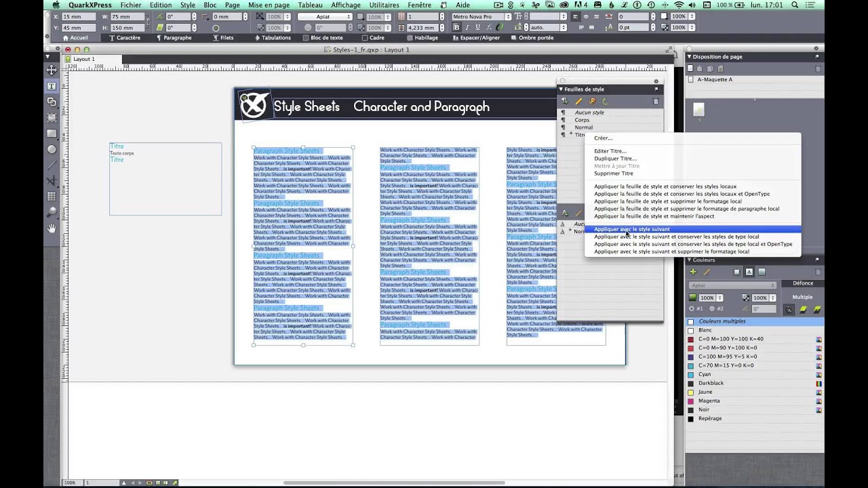Viewport: 868px width, 488px height.
Task: Click pencil edit icon in Couleurs panel
Action: (707, 272)
